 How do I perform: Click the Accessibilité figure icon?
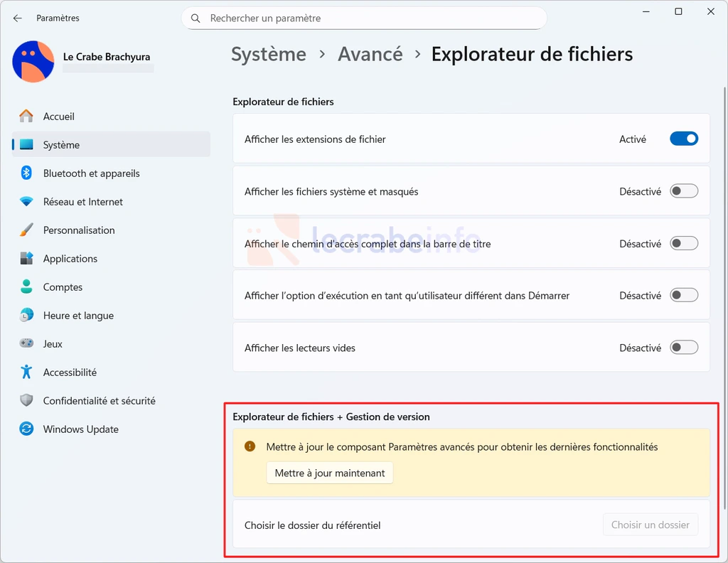coord(26,372)
